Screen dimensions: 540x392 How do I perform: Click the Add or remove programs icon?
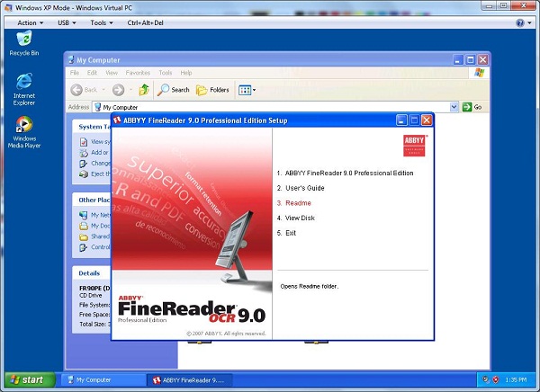[x=84, y=153]
